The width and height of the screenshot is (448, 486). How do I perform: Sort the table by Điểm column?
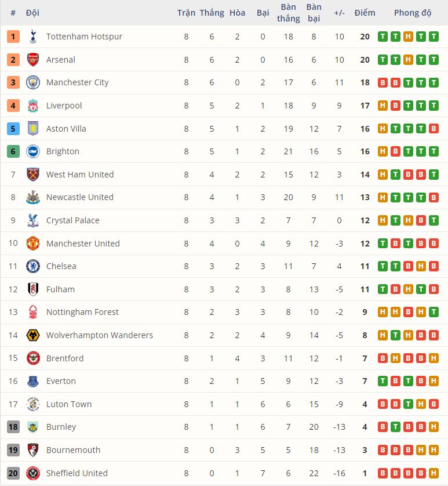point(366,12)
